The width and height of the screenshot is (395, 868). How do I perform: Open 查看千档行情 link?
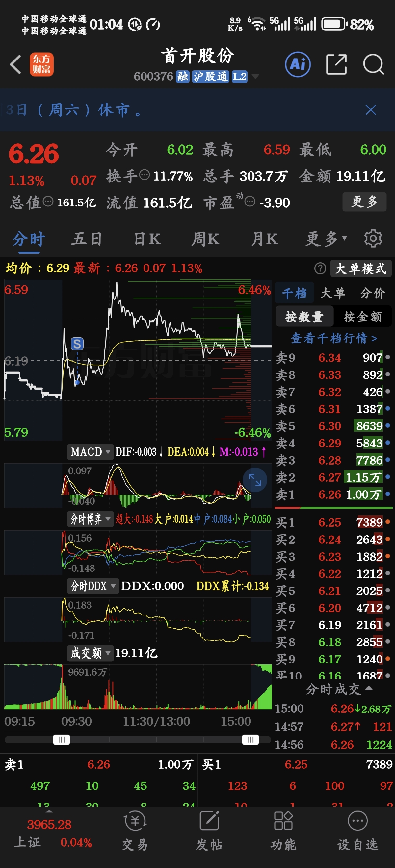coord(334,338)
